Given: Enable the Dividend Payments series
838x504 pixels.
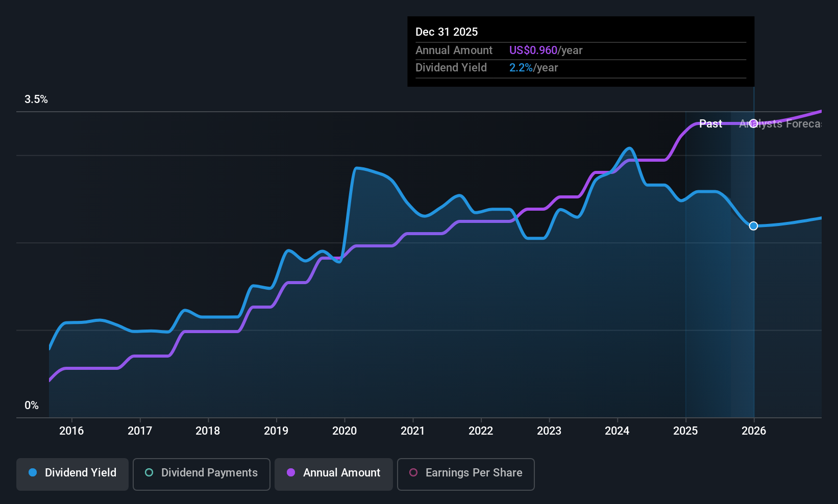Looking at the screenshot, I should pyautogui.click(x=202, y=474).
